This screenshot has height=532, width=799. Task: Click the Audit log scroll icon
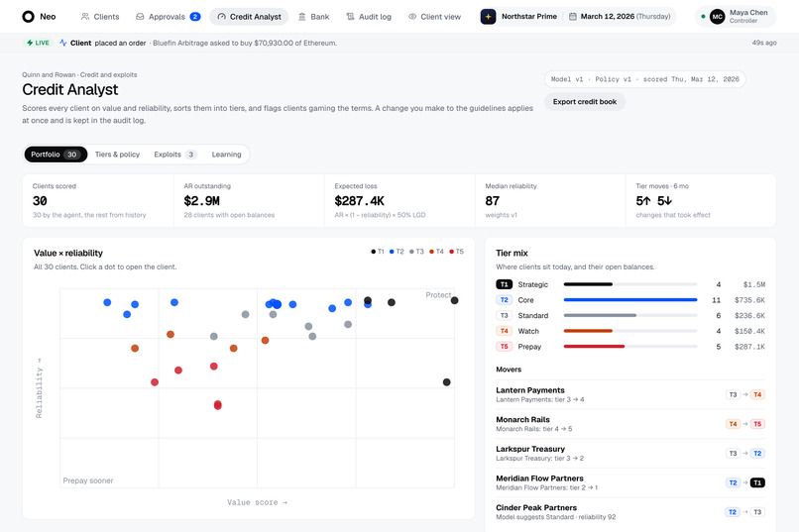coord(350,17)
